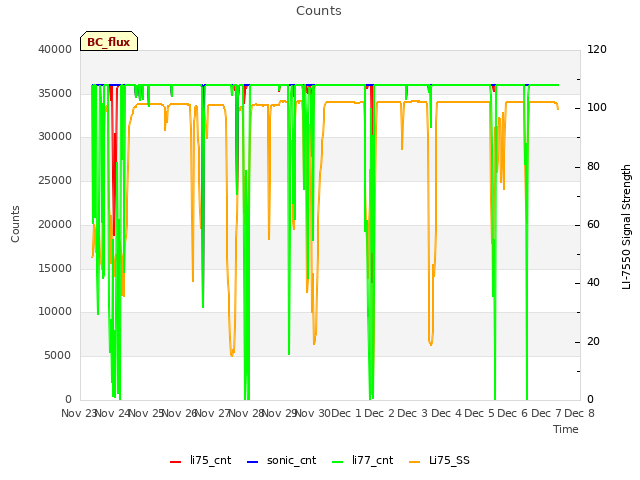640x480 pixels.
Task: Toggle the sonic_cnt legend entry
Action: tap(282, 460)
